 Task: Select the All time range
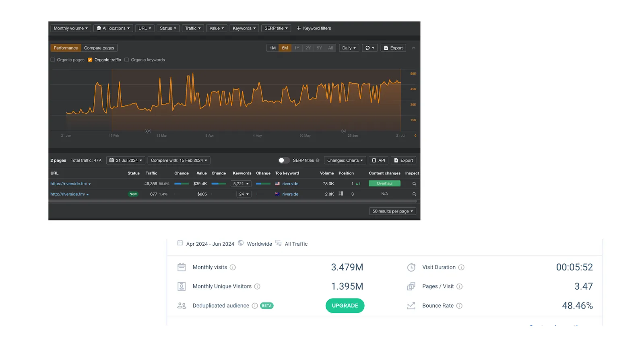tap(330, 48)
